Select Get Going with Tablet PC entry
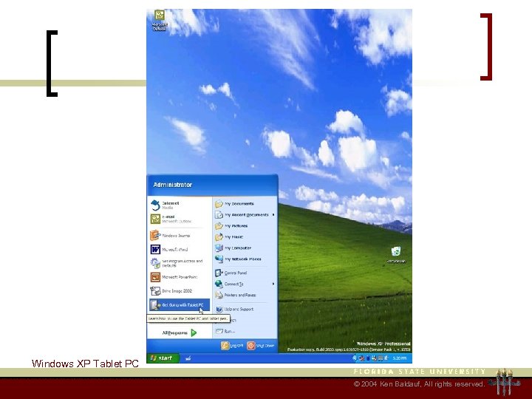Image resolution: width=532 pixels, height=399 pixels. pos(180,305)
